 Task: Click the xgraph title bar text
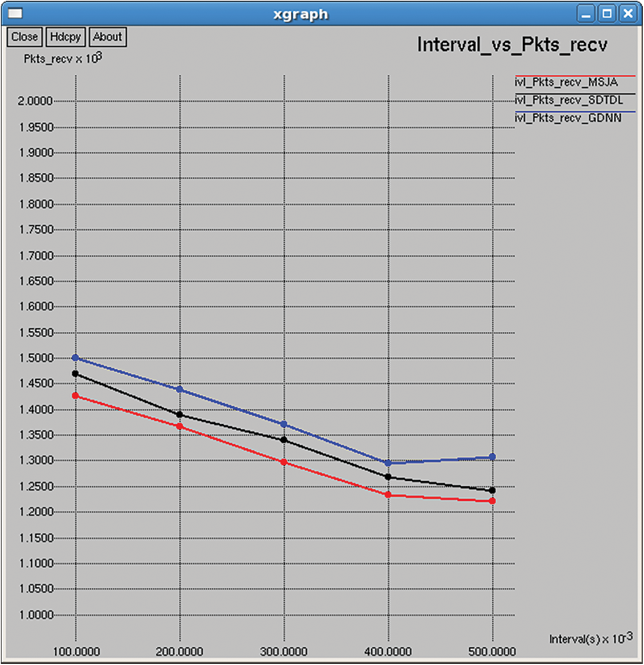click(x=301, y=14)
